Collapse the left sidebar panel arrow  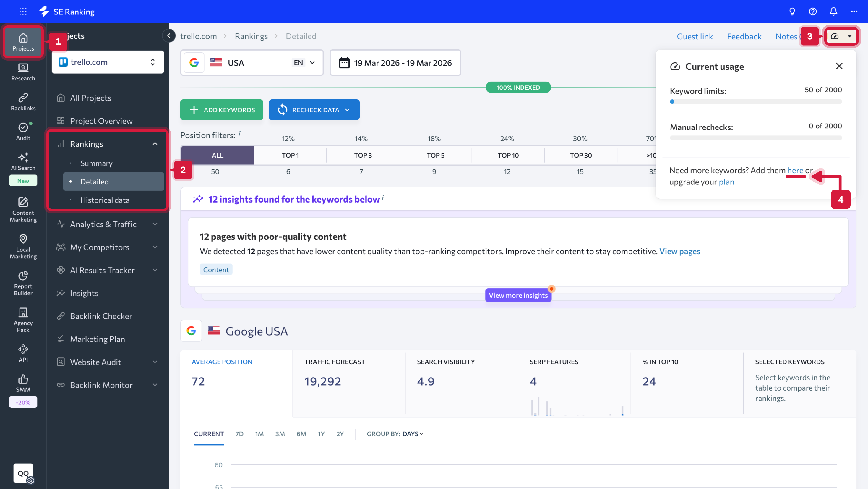(168, 35)
